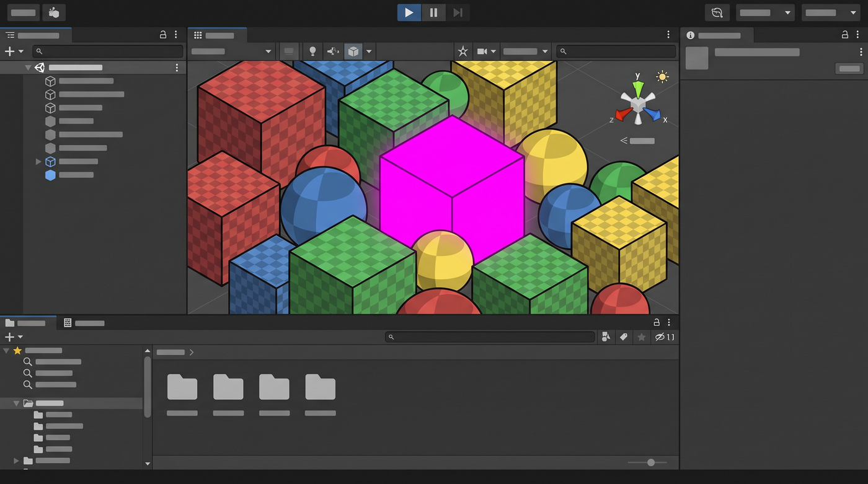This screenshot has width=868, height=484.
Task: Open the Scene view three-dot menu
Action: [x=668, y=35]
